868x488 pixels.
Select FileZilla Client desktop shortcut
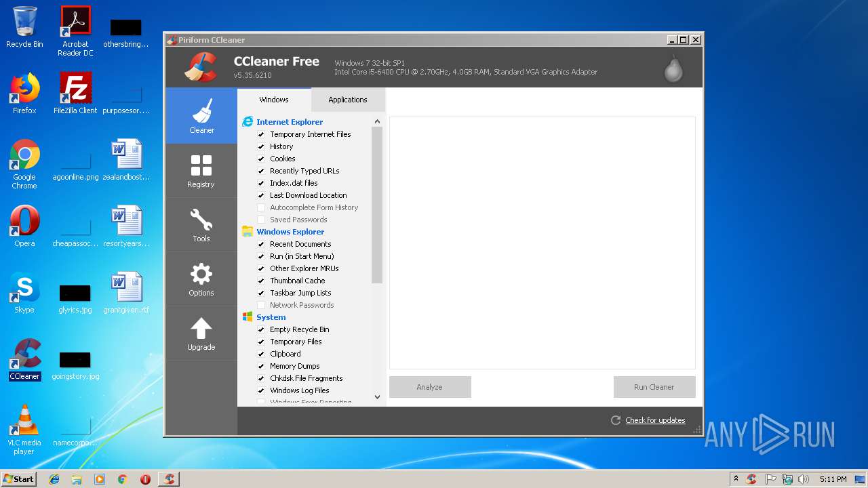[75, 94]
